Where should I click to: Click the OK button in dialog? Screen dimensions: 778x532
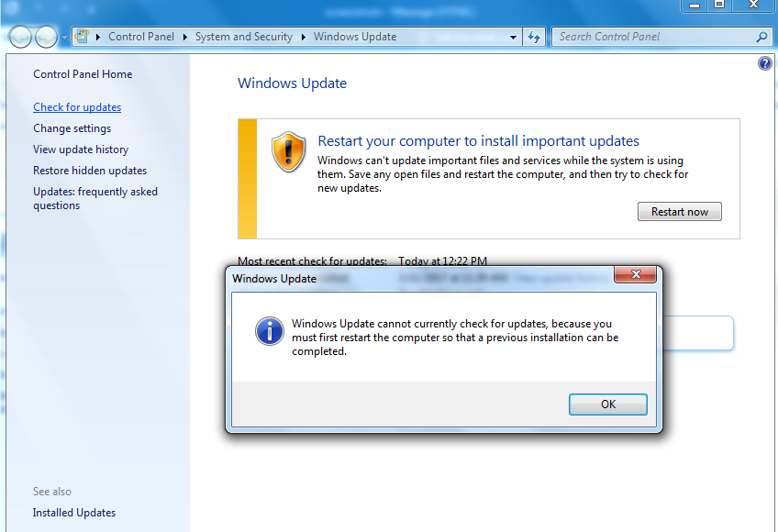click(607, 405)
